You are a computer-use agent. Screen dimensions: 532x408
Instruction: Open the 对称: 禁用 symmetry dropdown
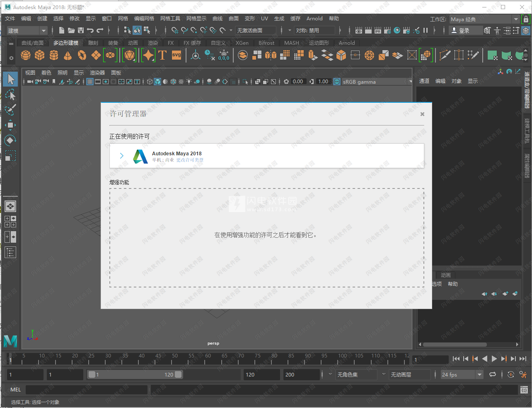pyautogui.click(x=315, y=30)
